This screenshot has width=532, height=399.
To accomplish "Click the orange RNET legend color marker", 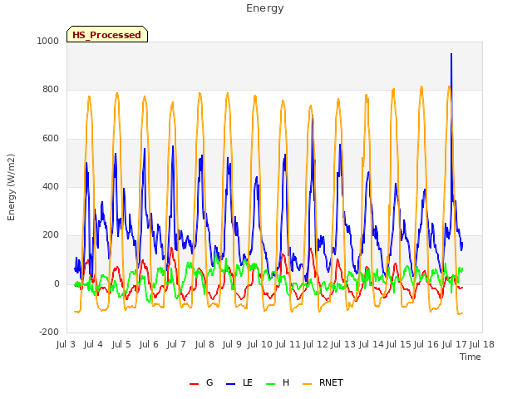I will (x=307, y=384).
